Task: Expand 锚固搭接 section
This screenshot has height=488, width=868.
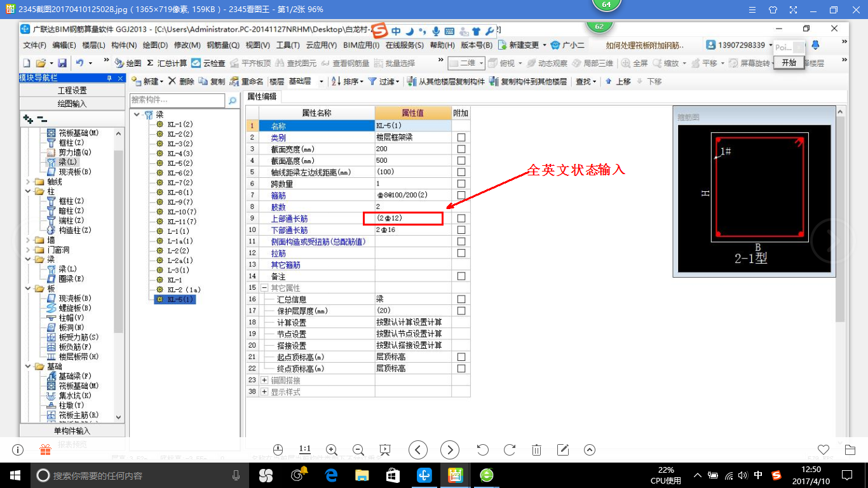Action: click(265, 380)
